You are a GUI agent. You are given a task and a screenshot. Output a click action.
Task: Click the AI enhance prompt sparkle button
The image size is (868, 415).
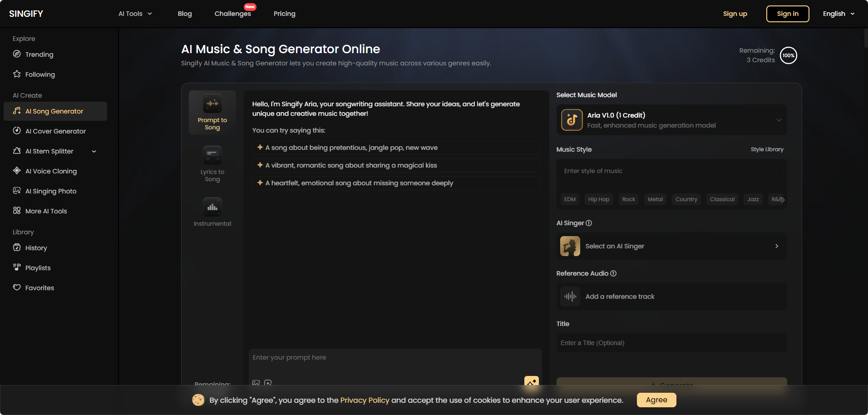pyautogui.click(x=532, y=382)
